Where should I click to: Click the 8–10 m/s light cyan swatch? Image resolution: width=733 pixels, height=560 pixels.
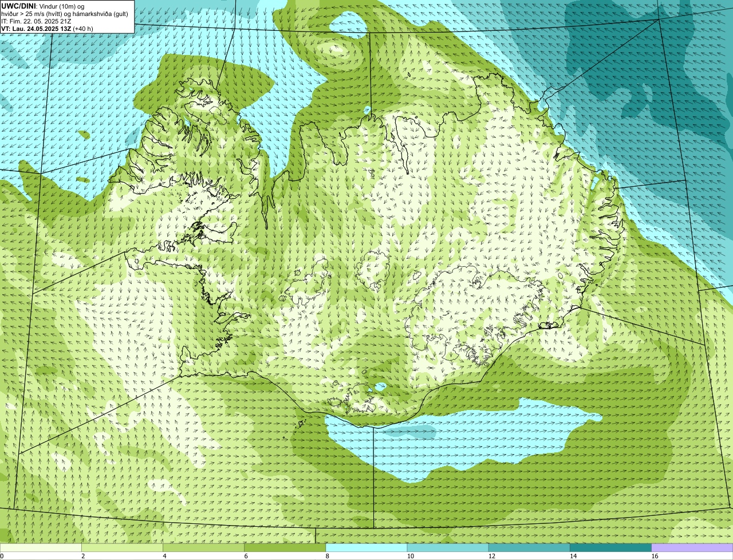[x=366, y=547]
